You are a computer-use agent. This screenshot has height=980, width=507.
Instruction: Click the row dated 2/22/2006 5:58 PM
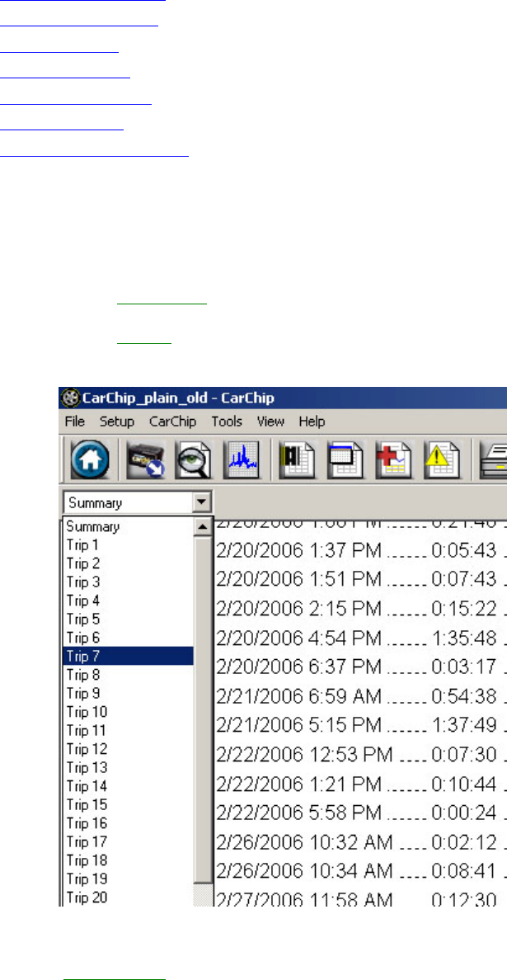point(361,813)
